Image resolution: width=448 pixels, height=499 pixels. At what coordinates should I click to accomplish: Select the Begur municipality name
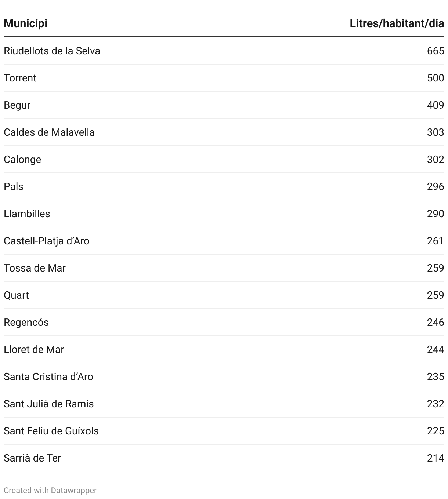click(x=17, y=105)
